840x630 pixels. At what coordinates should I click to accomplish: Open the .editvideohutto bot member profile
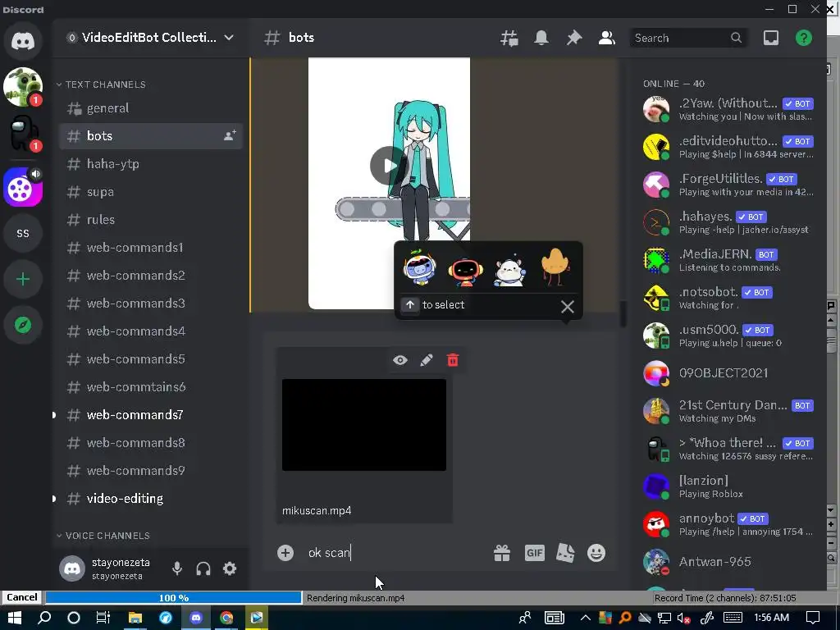pos(728,147)
